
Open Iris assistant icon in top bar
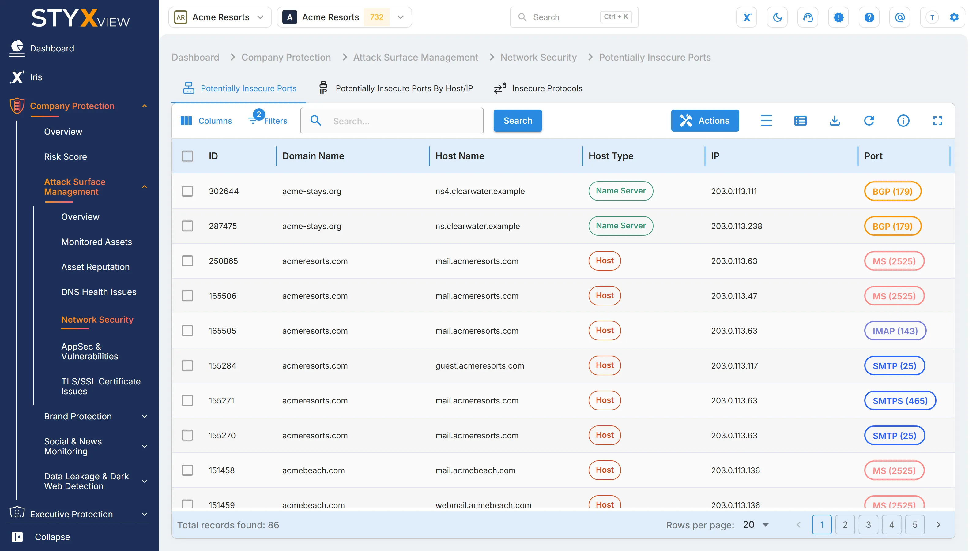(x=746, y=17)
